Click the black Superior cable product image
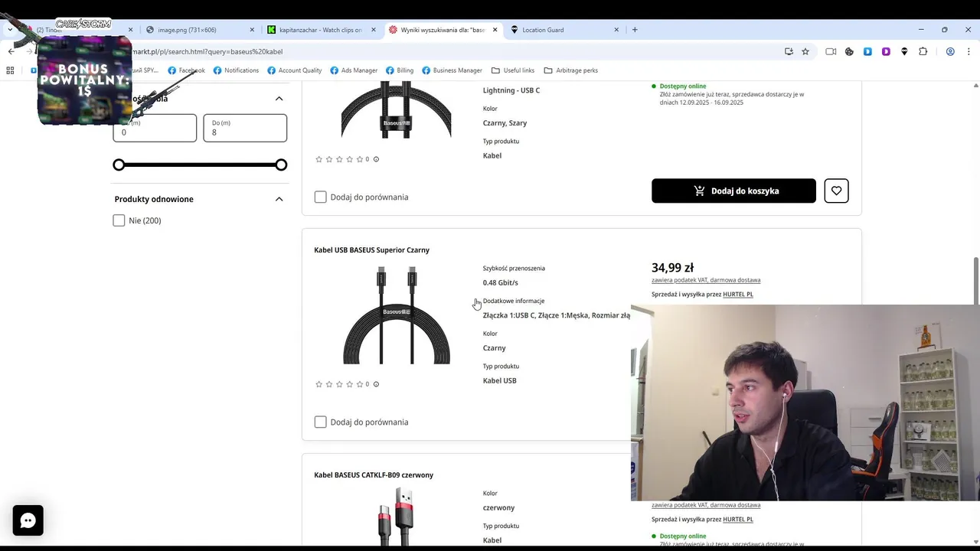Screen dimensions: 980x551 coord(397,315)
